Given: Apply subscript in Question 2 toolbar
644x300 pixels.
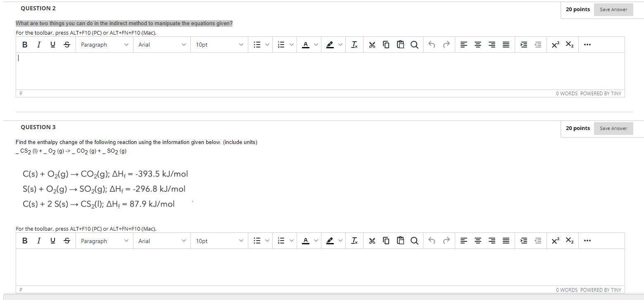Looking at the screenshot, I should (569, 45).
